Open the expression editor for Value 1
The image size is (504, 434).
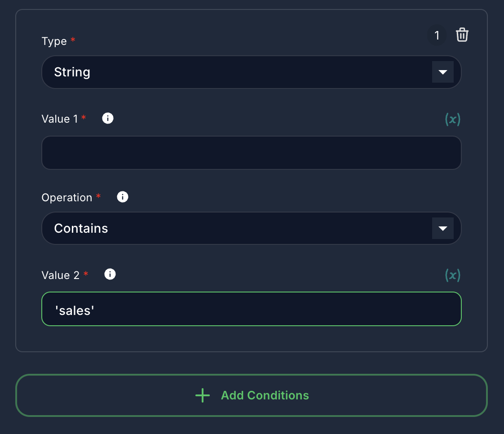click(x=453, y=119)
